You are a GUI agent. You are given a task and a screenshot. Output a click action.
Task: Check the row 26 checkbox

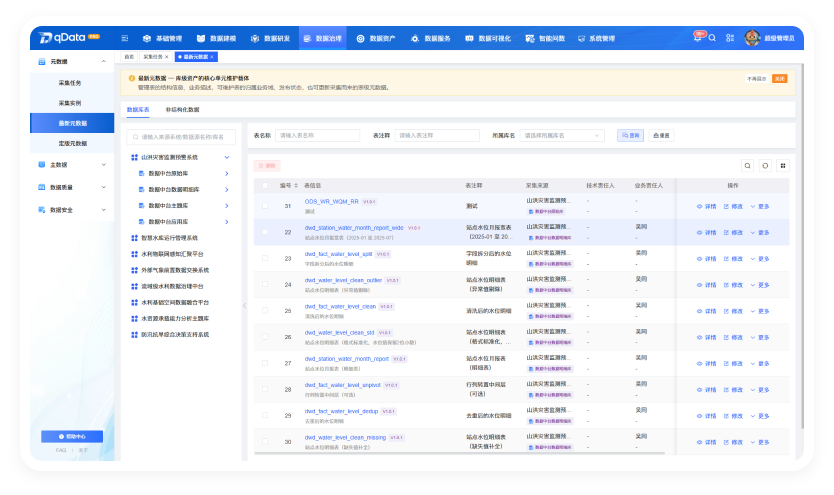click(x=265, y=337)
